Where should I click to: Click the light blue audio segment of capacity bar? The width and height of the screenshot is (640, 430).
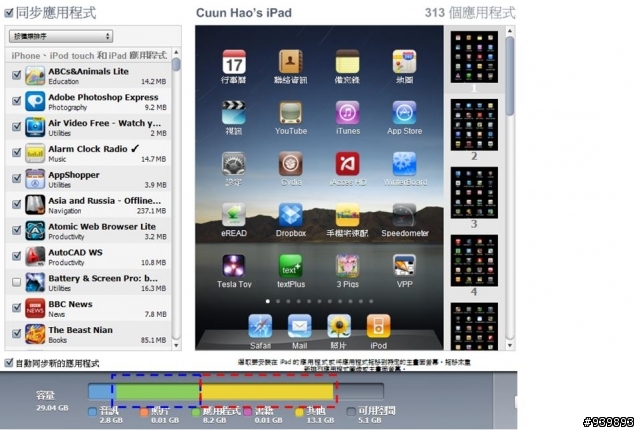coord(102,391)
